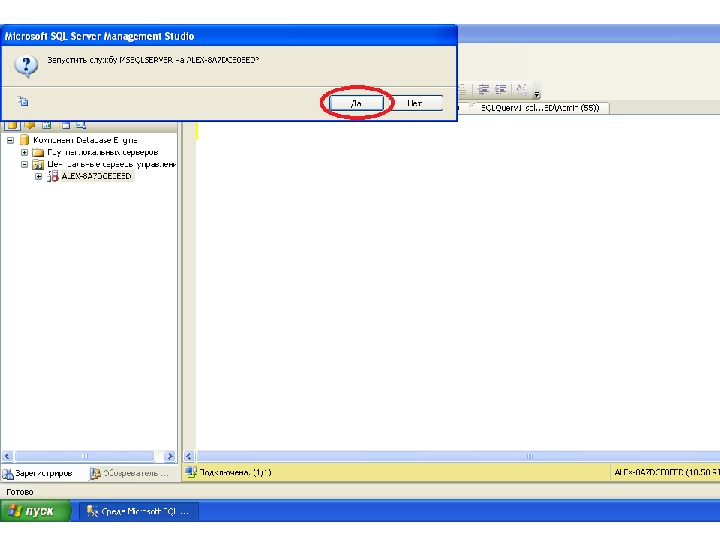Switch to Обозреватель объектов bottom tab
Screen dimensions: 720x540
[130, 473]
